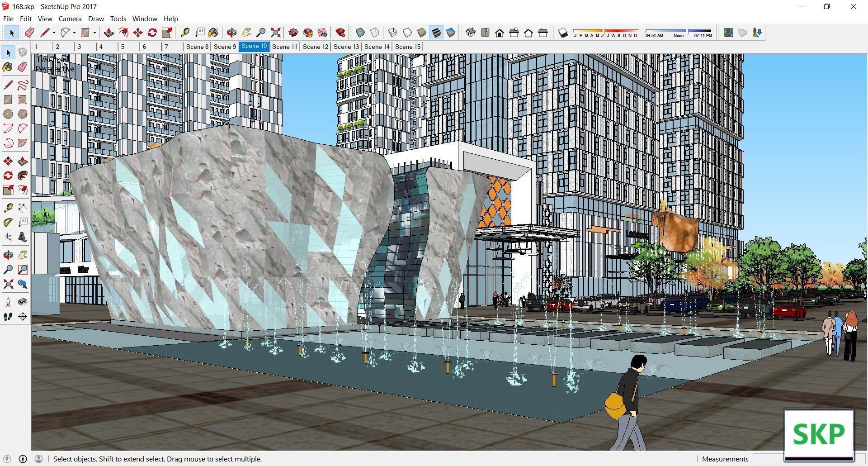Select the Eraser tool in top toolbar
868x466 pixels.
coord(30,33)
